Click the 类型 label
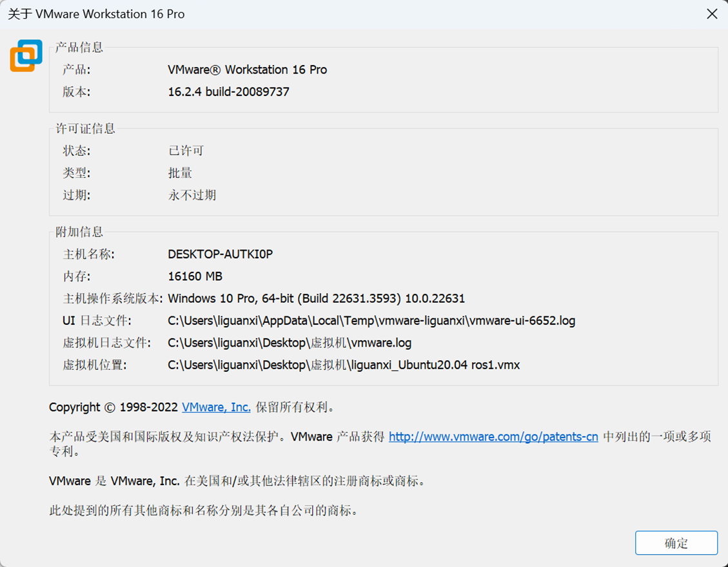This screenshot has height=567, width=728. coord(76,173)
